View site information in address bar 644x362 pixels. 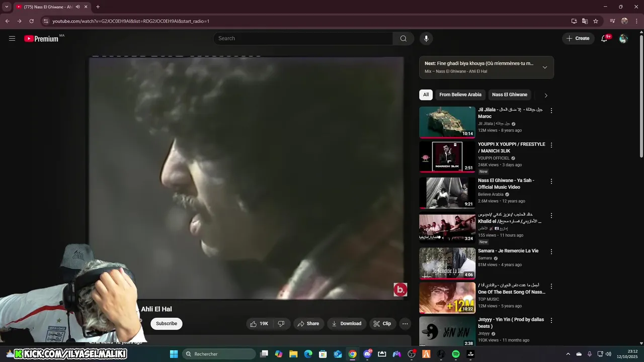point(45,21)
